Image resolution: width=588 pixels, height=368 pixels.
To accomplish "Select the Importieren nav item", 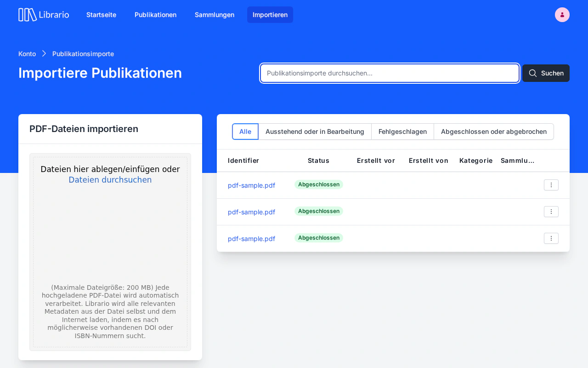I will click(x=270, y=15).
